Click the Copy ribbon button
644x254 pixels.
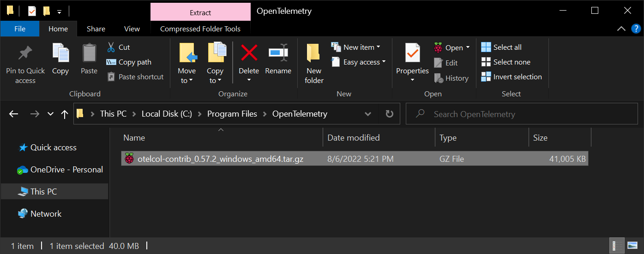pos(60,59)
